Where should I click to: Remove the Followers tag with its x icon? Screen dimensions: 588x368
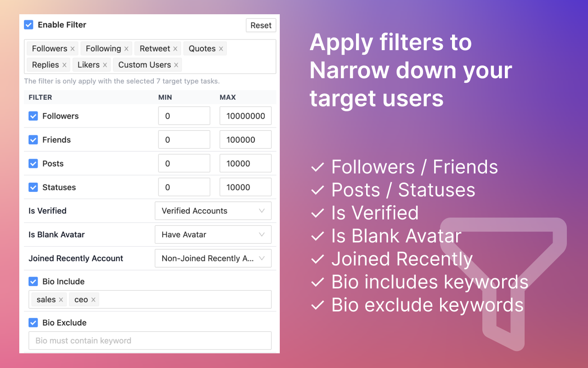click(73, 49)
